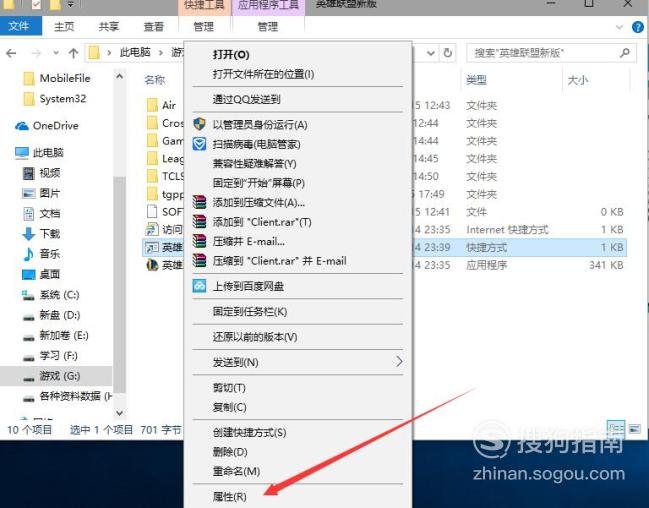
Task: Select 重命名(M) entry
Action: point(236,471)
